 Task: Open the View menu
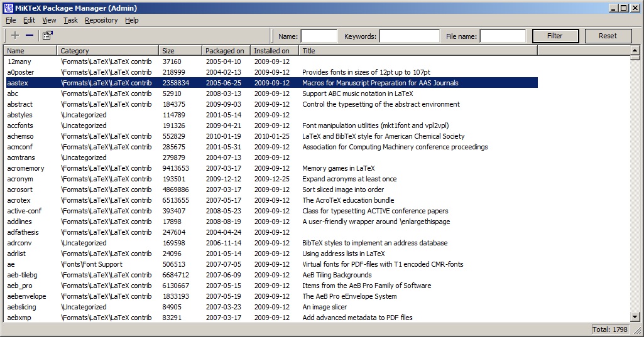click(49, 20)
